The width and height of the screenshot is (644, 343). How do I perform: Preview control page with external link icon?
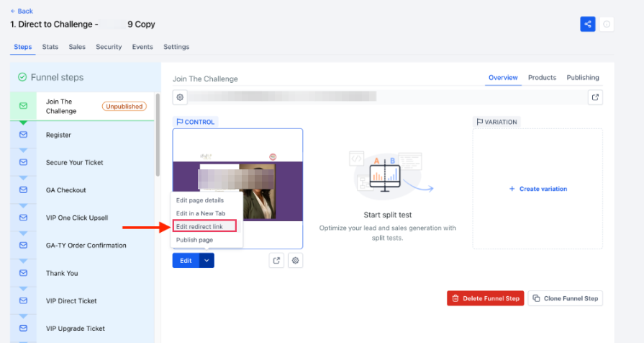tap(276, 260)
